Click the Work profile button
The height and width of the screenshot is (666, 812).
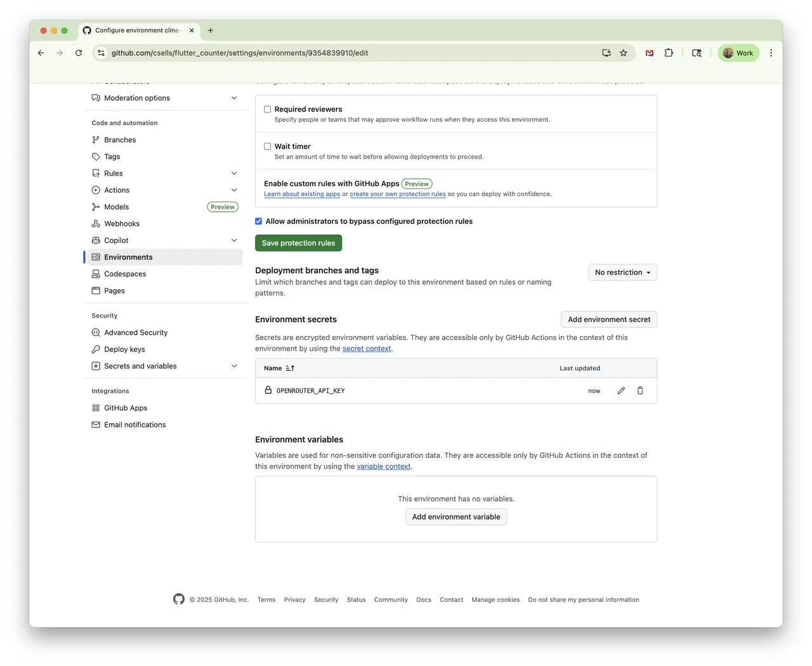pos(738,53)
